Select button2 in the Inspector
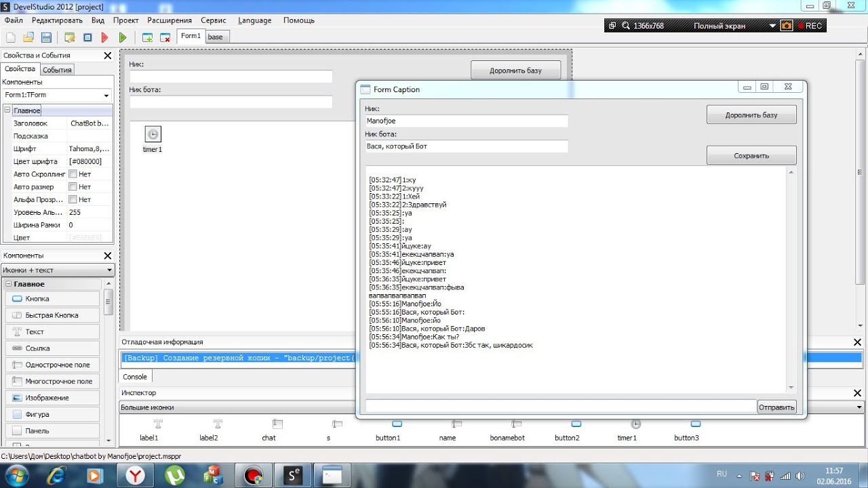Screen dimensions: 868x488 click(x=567, y=430)
